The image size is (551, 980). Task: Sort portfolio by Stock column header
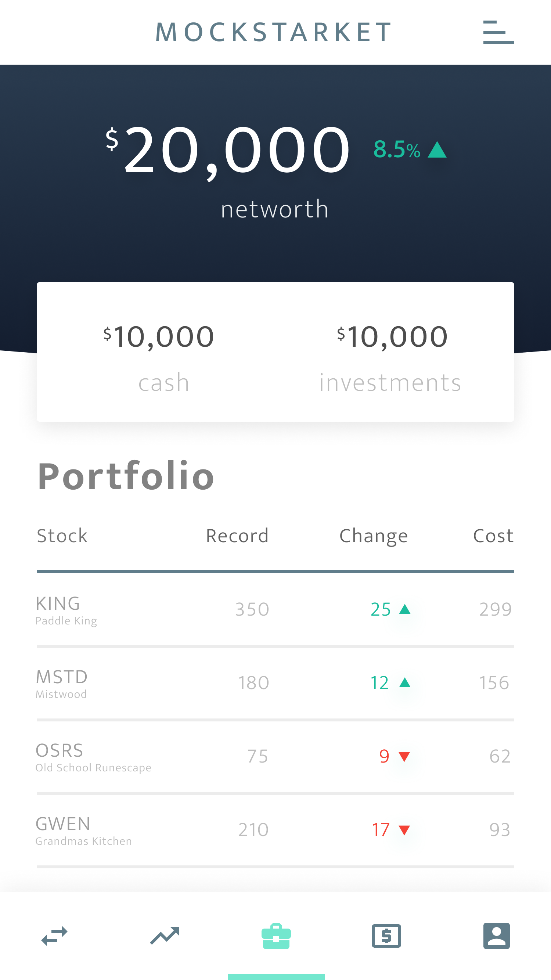point(62,536)
